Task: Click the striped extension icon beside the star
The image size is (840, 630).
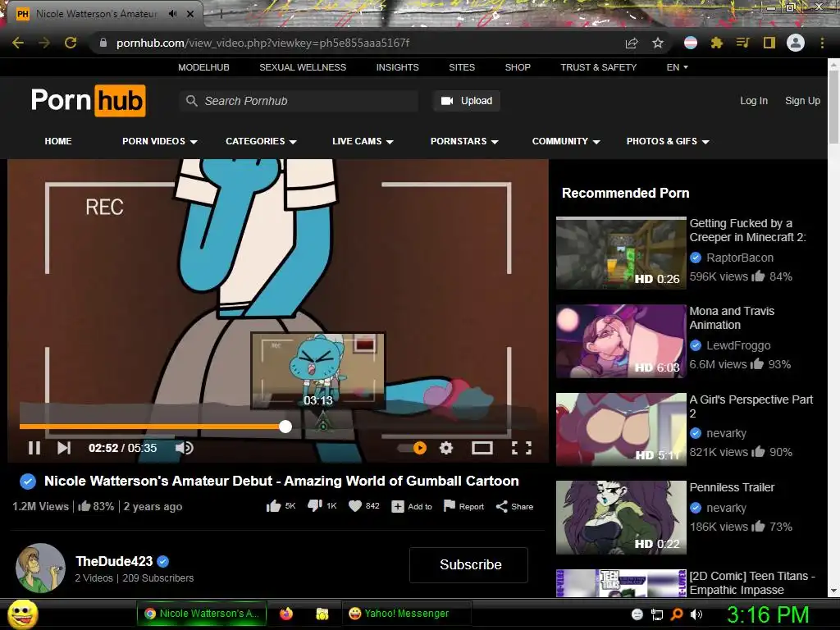Action: [691, 43]
